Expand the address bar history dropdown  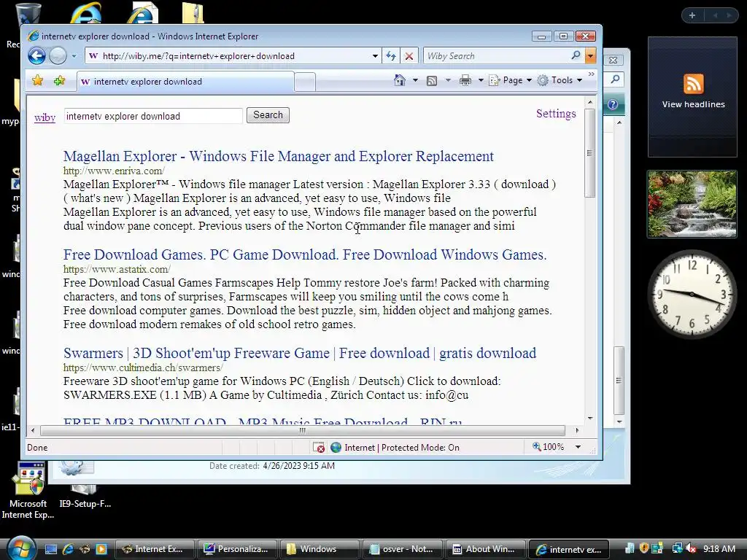click(x=376, y=56)
